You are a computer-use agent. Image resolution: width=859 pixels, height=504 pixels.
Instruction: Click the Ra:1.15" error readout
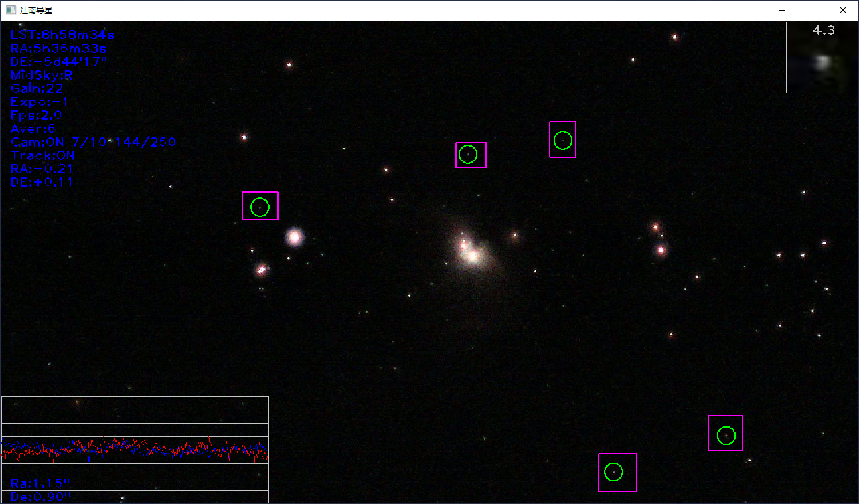40,483
